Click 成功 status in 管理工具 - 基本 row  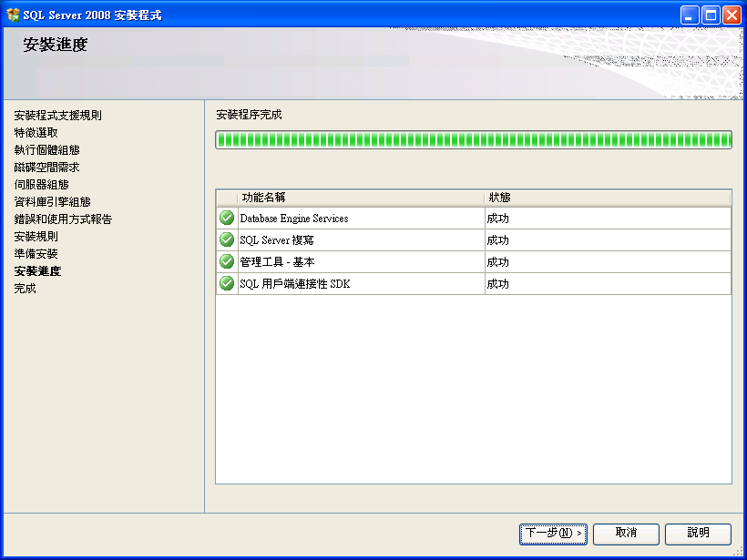(497, 262)
